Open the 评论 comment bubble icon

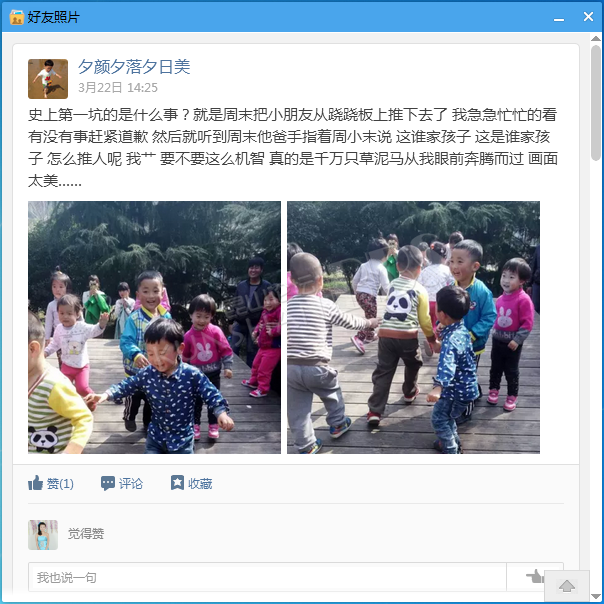(107, 483)
